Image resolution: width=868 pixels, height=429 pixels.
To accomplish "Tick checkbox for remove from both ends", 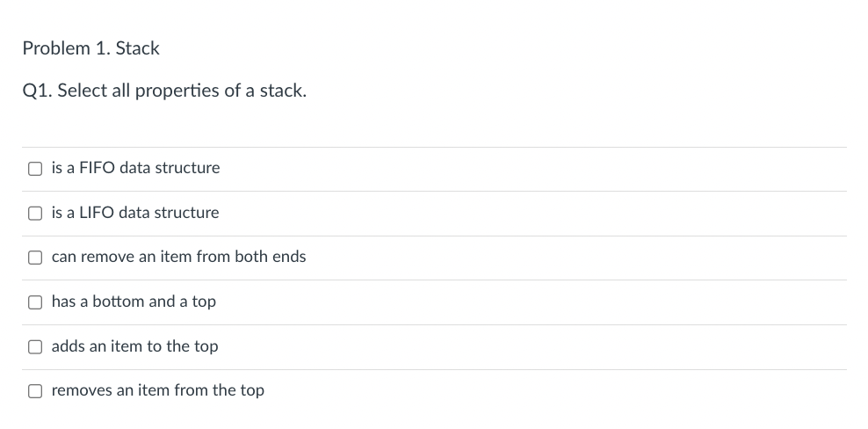I will pos(35,258).
